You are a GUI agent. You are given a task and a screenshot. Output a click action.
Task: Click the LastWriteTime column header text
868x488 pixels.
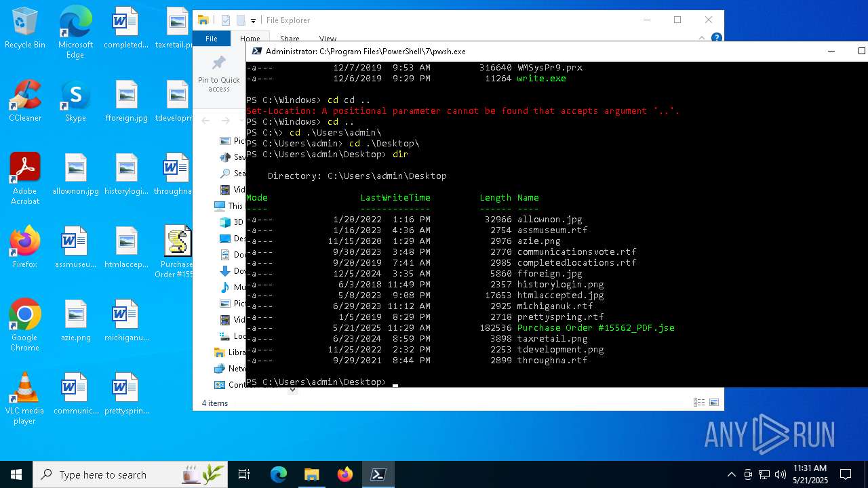[x=395, y=198]
